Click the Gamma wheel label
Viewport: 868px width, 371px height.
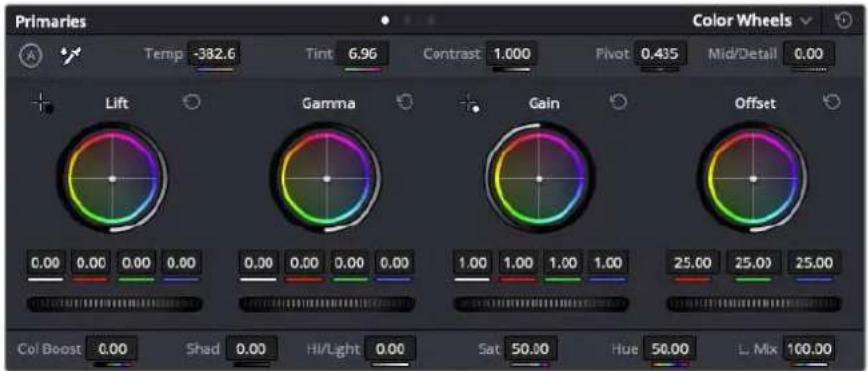pyautogui.click(x=329, y=103)
